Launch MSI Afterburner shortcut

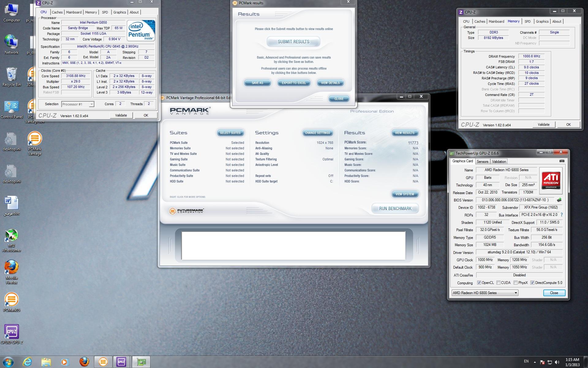(x=12, y=240)
